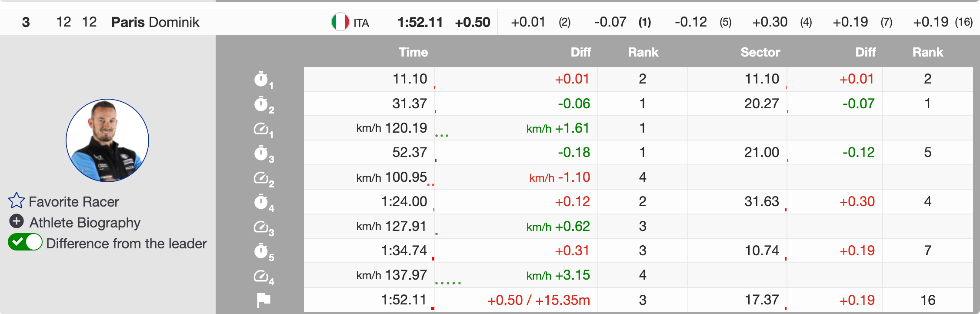Click the finish flag icon
Screen dimensions: 980x314
(263, 300)
